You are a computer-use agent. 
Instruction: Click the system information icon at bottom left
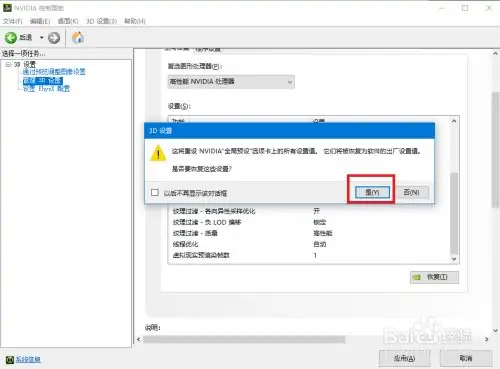(x=10, y=359)
